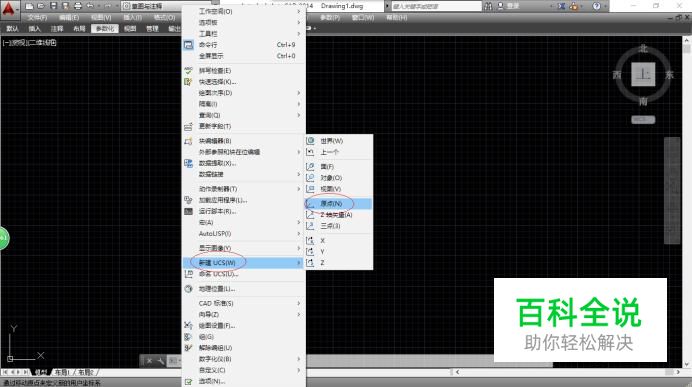692x387 pixels.
Task: Select 全屏显示 full screen menu entry
Action: [x=243, y=56]
